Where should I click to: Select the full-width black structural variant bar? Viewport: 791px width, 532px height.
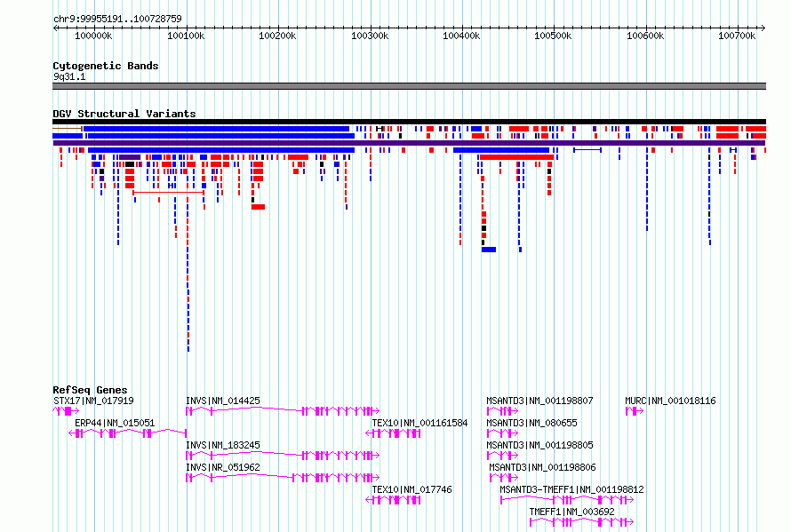409,122
